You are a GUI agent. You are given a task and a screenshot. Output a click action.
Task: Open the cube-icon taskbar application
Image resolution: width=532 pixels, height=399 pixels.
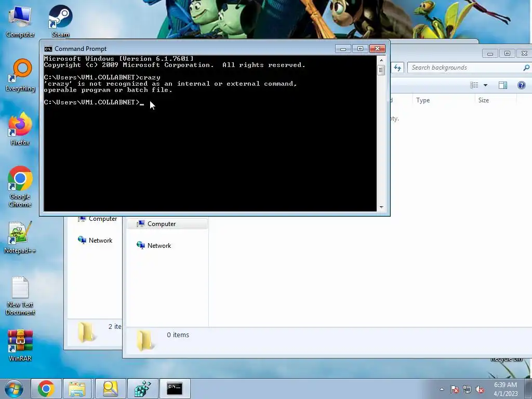coord(142,389)
